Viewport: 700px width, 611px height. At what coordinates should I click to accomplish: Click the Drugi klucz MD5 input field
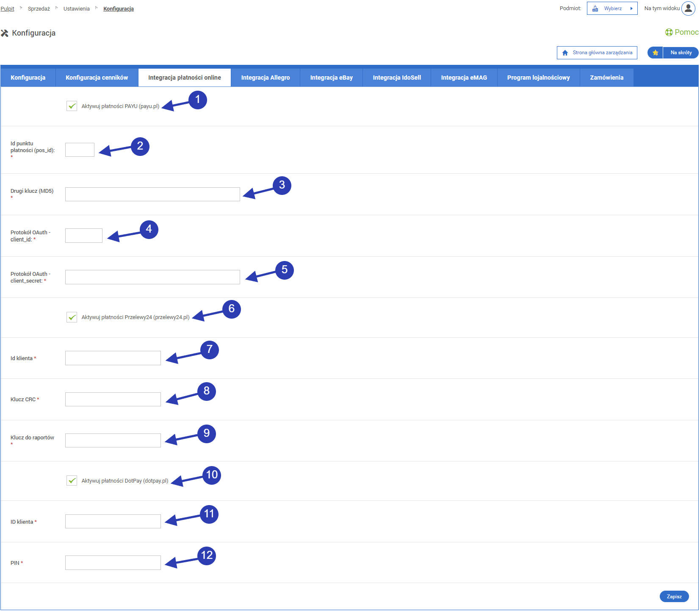152,194
